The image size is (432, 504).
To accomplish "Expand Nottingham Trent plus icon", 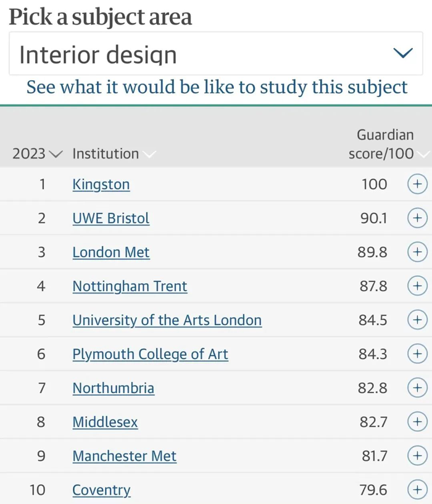I will click(x=417, y=286).
